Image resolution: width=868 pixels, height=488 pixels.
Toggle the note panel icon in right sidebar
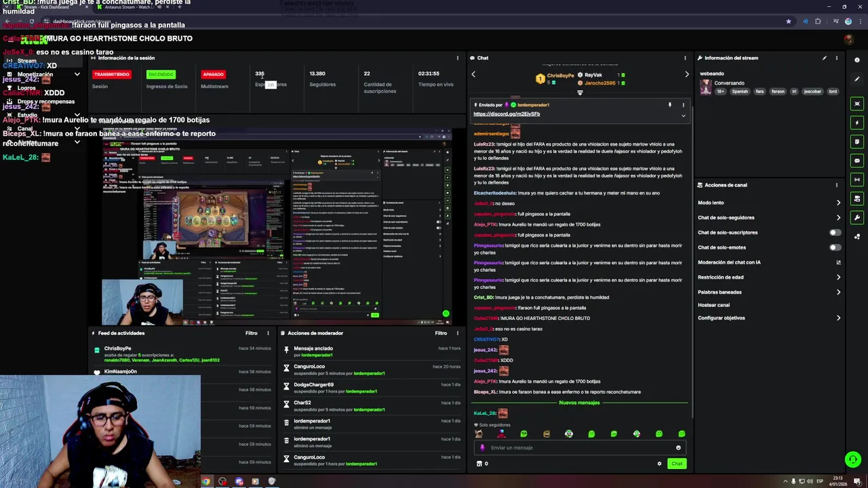pos(857,142)
